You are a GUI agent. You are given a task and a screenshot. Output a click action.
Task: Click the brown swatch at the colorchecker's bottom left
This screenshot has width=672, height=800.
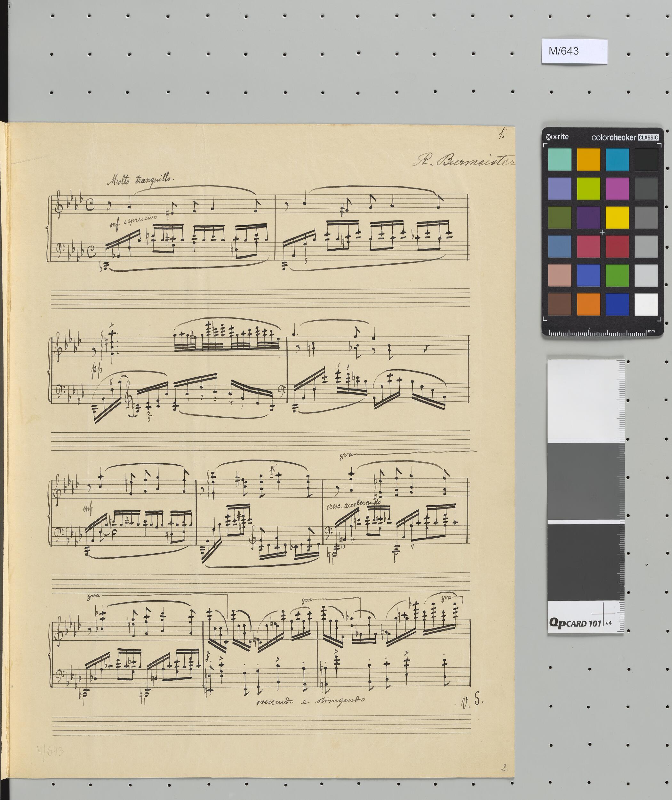[x=559, y=304]
